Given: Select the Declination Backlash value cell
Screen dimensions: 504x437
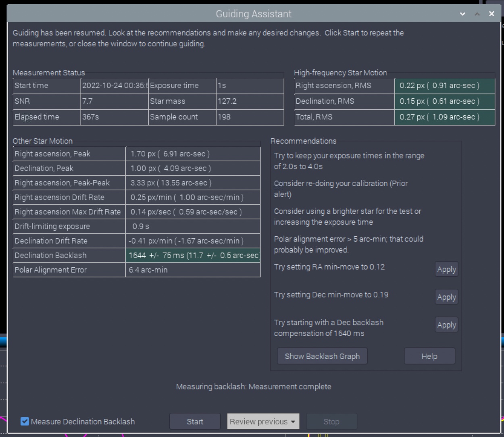Looking at the screenshot, I should pos(193,256).
